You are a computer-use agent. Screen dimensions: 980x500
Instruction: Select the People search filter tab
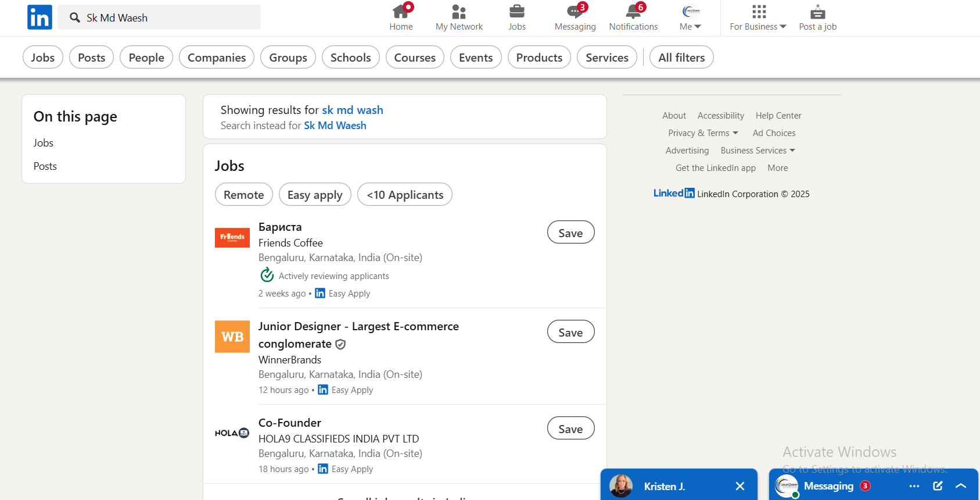(x=146, y=58)
